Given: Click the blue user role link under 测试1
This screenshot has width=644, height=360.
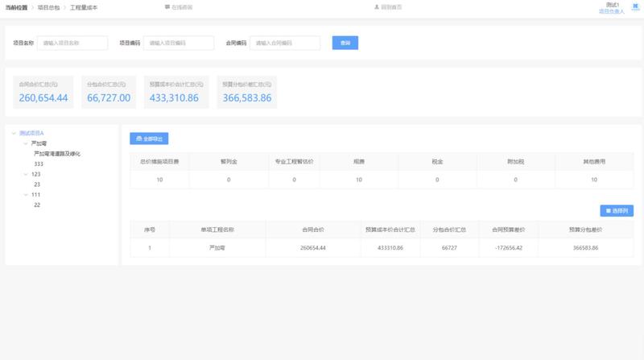Looking at the screenshot, I should pos(612,11).
